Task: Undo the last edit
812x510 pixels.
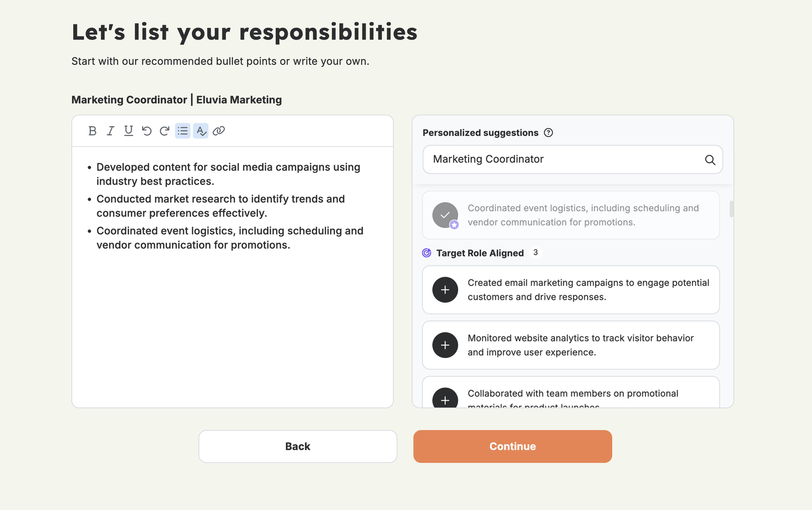Action: click(x=147, y=131)
